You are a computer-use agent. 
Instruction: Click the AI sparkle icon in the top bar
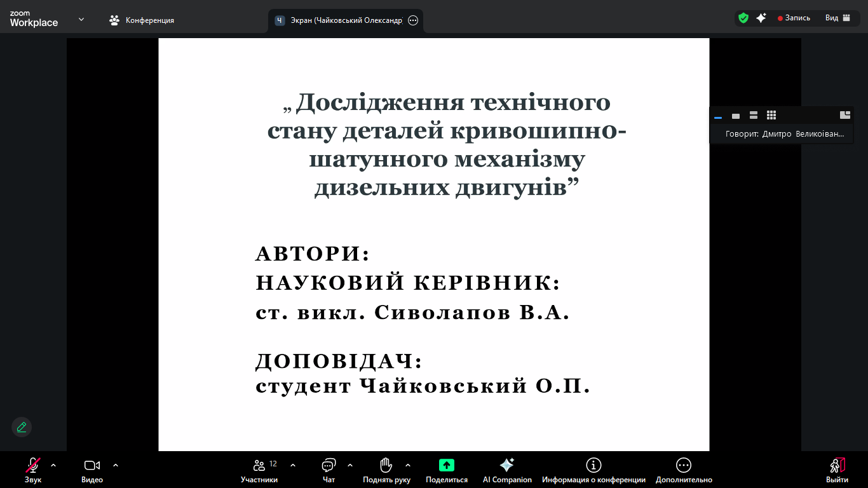click(761, 18)
